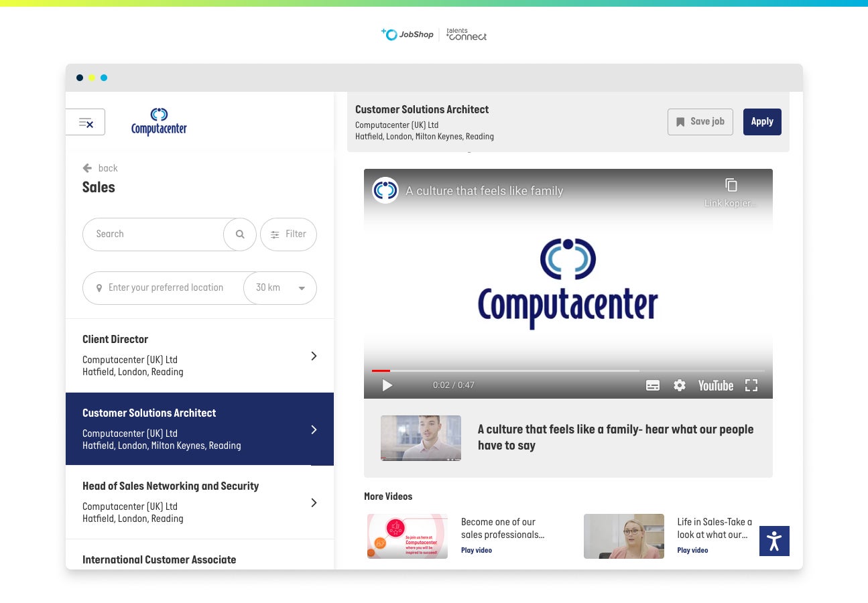Enter fullscreen video mode
This screenshot has height=603, width=868.
coord(751,385)
